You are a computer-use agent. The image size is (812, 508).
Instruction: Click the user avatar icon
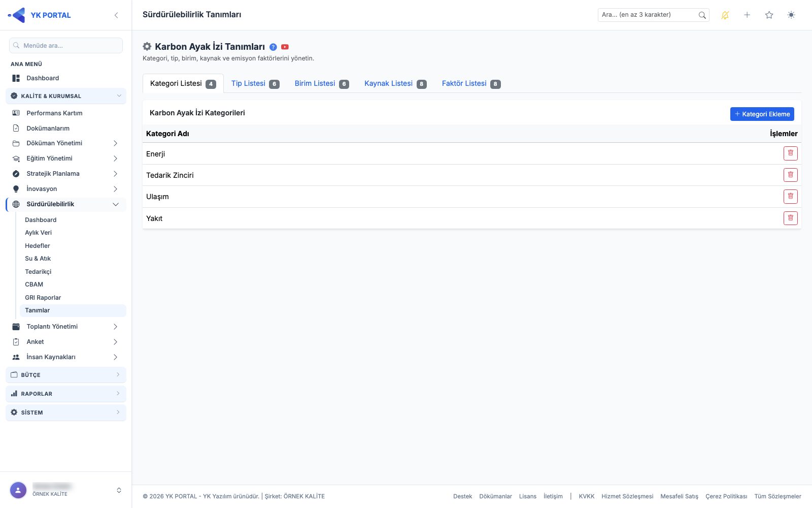pos(18,490)
